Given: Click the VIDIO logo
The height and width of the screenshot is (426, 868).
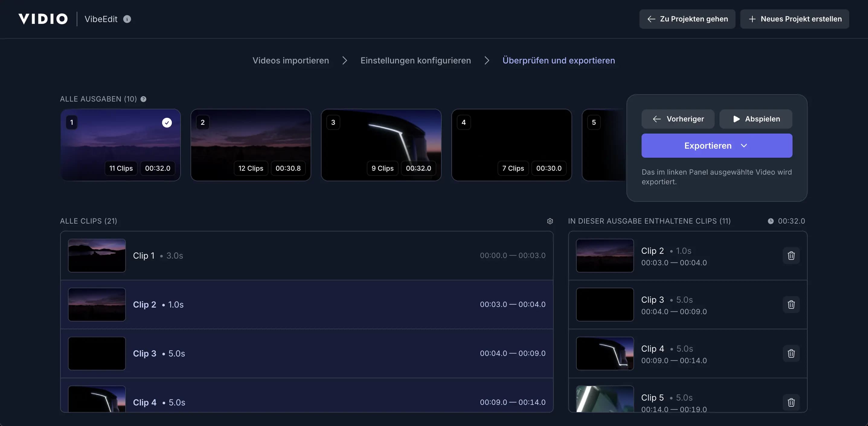Looking at the screenshot, I should [43, 19].
